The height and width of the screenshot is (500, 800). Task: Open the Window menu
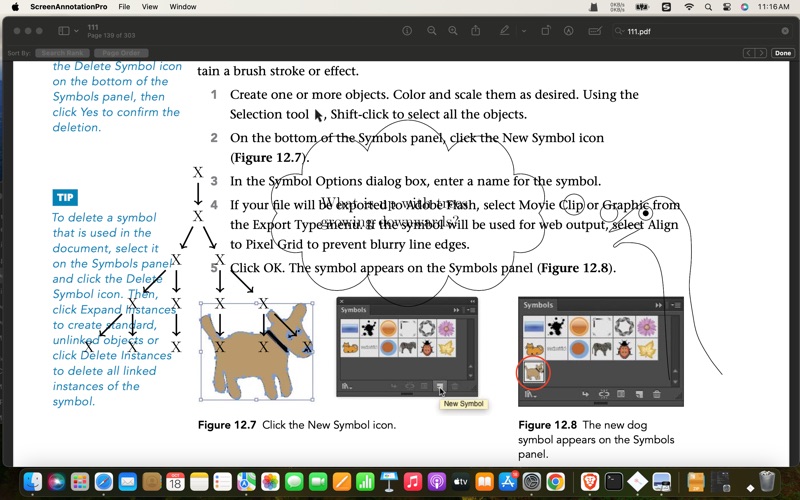tap(183, 7)
